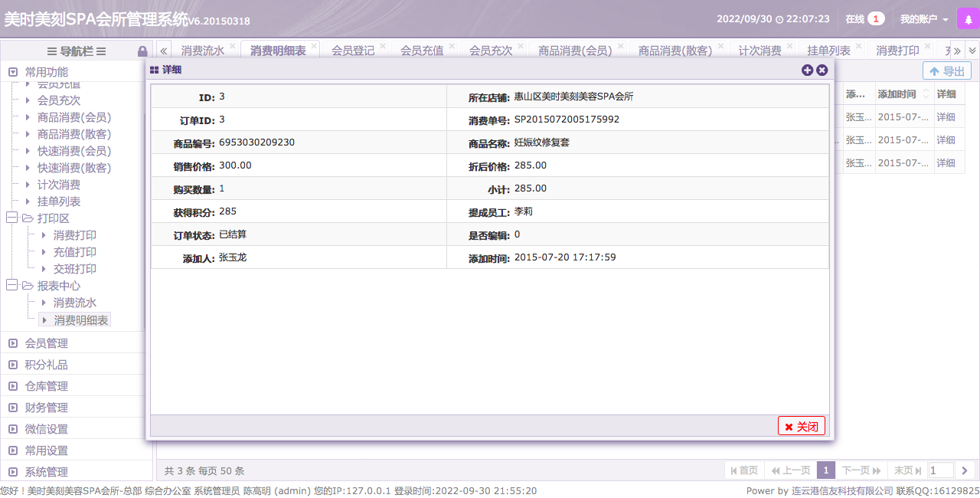Switch to the 挂单列表 tab
Screen dimensions: 980x498
tap(828, 51)
